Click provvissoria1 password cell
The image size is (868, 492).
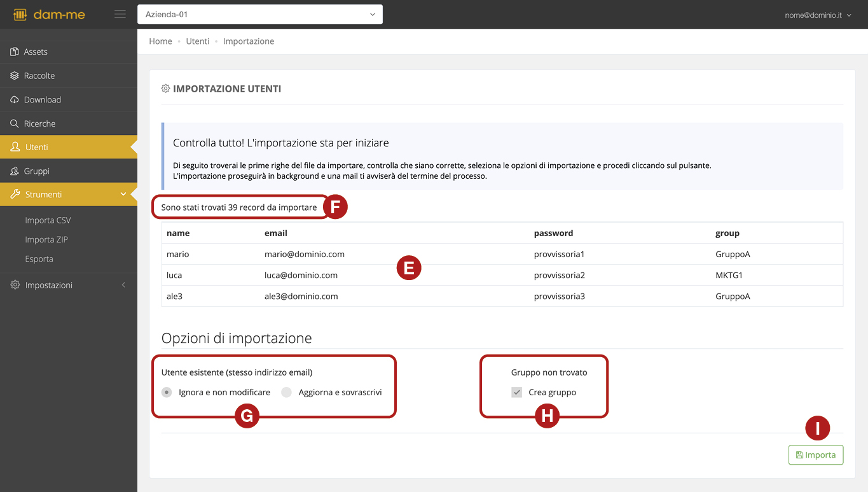[x=560, y=254]
